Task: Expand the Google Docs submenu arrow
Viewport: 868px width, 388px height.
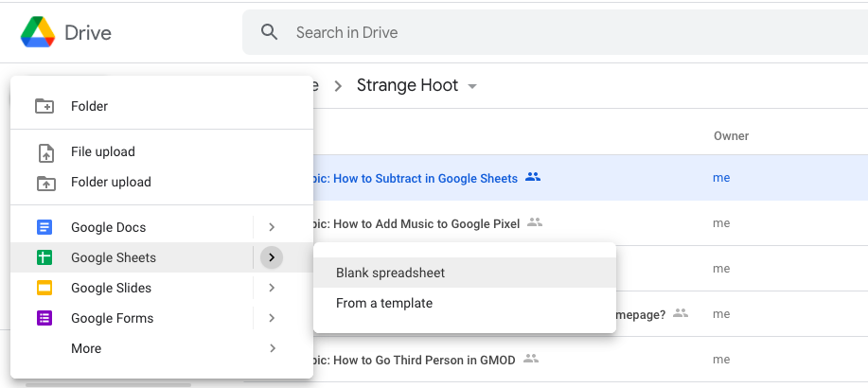Action: coord(272,227)
